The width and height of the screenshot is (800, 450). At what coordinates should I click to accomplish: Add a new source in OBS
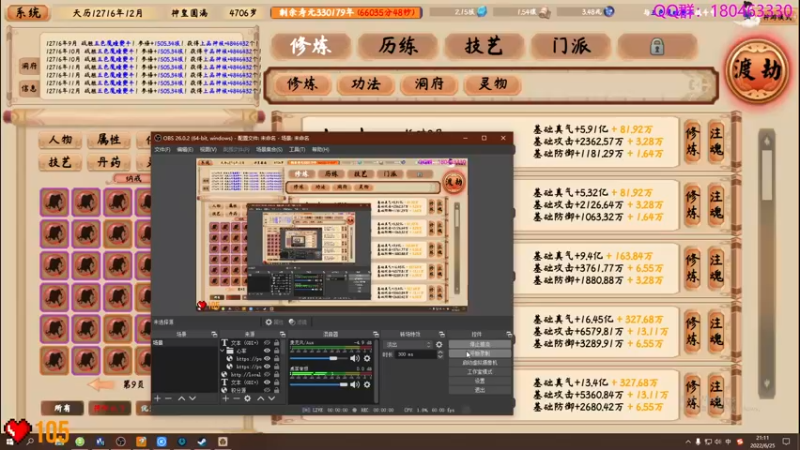(x=226, y=398)
